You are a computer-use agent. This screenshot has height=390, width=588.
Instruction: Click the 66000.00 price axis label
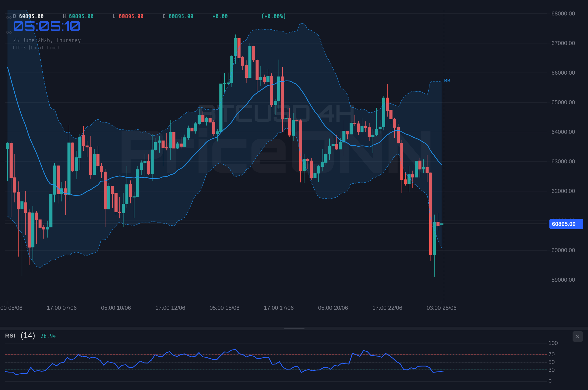(563, 73)
